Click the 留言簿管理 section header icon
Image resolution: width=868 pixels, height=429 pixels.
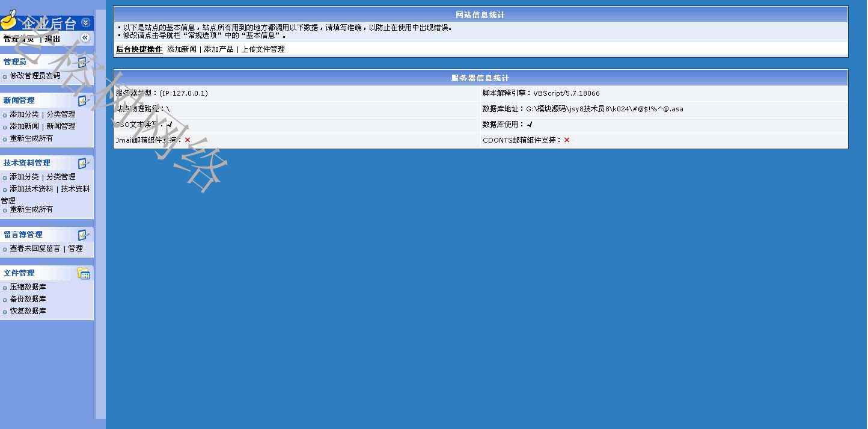84,235
